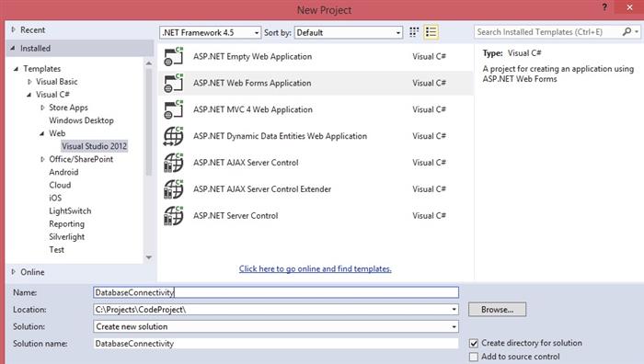Open the go online templates link
Viewport: 644px width, 364px height.
coord(315,268)
